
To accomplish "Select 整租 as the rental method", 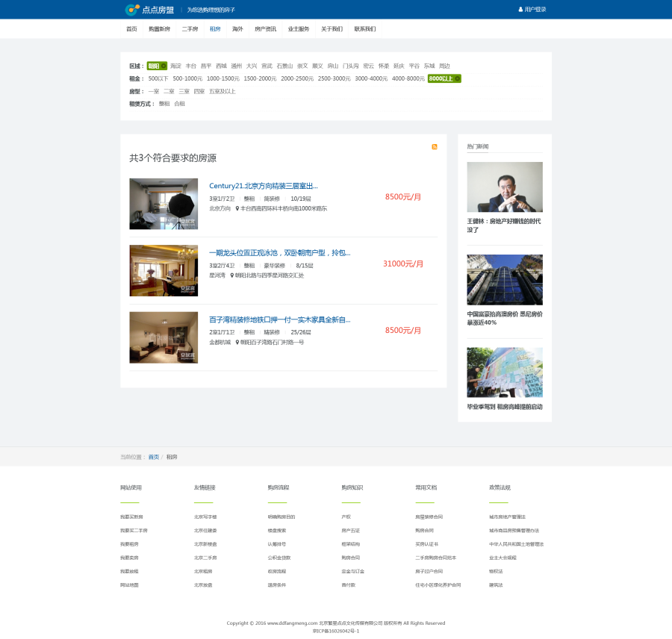I will pos(164,104).
